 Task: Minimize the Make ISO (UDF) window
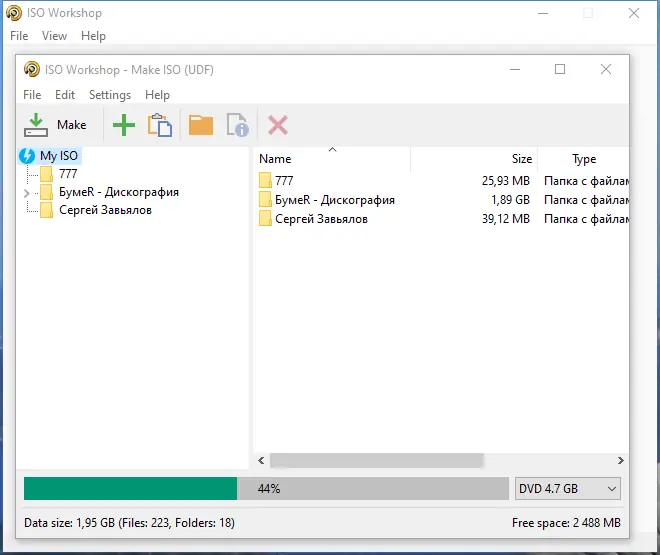[x=515, y=69]
